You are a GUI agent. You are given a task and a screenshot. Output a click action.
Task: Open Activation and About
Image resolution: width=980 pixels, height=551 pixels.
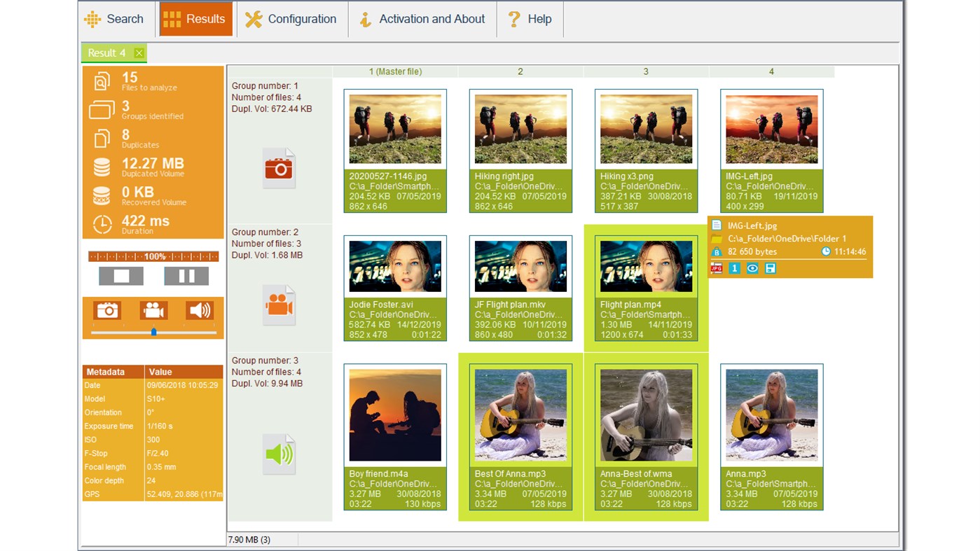tap(422, 19)
